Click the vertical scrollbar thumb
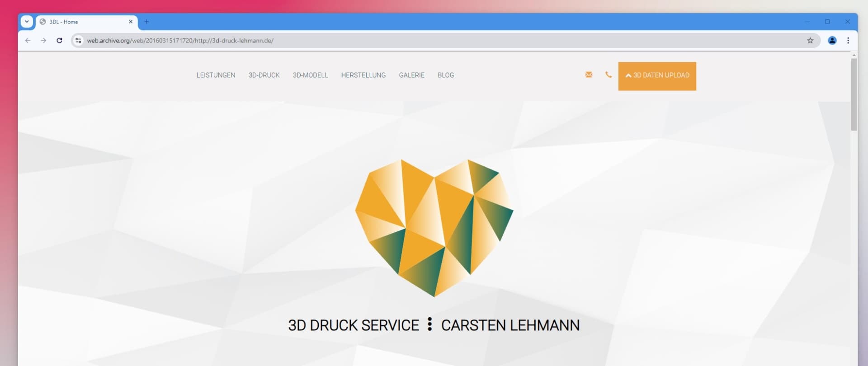The height and width of the screenshot is (366, 868). point(854,94)
